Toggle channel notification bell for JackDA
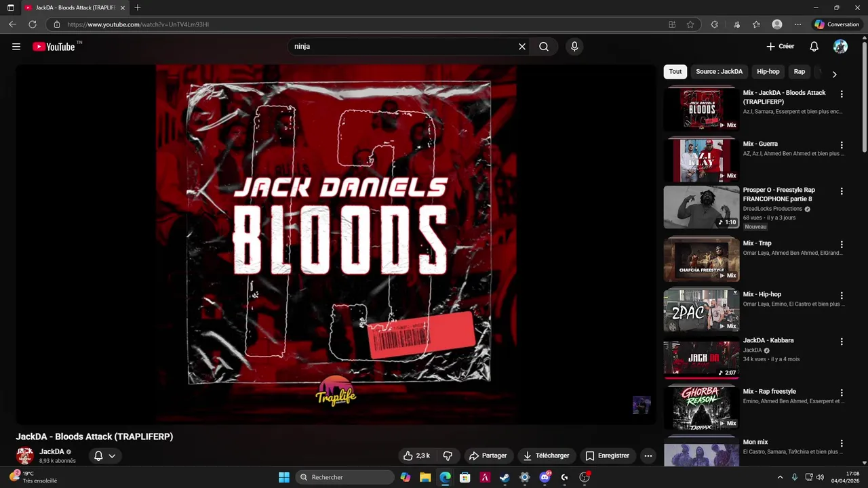 point(98,455)
